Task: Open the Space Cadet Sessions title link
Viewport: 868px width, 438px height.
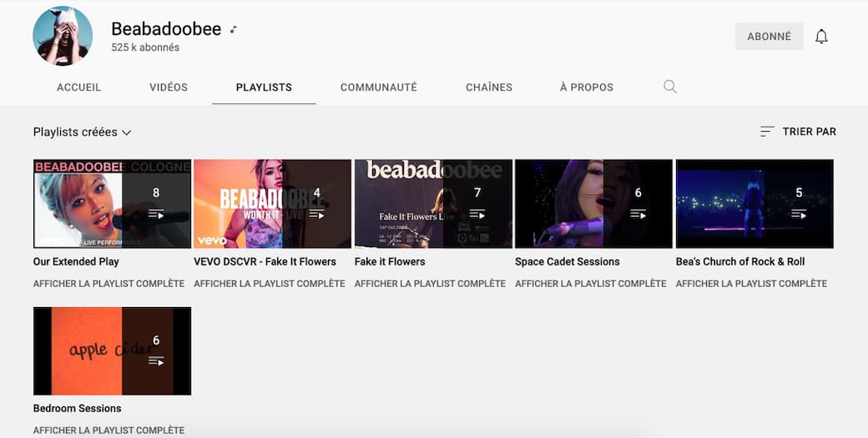Action: [568, 262]
